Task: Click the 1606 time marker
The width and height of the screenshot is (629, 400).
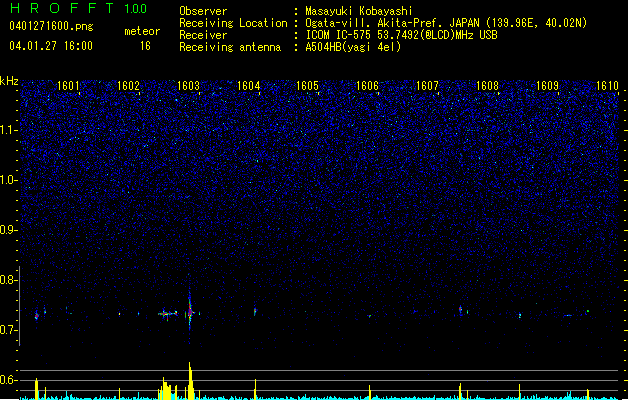Action: tap(367, 86)
